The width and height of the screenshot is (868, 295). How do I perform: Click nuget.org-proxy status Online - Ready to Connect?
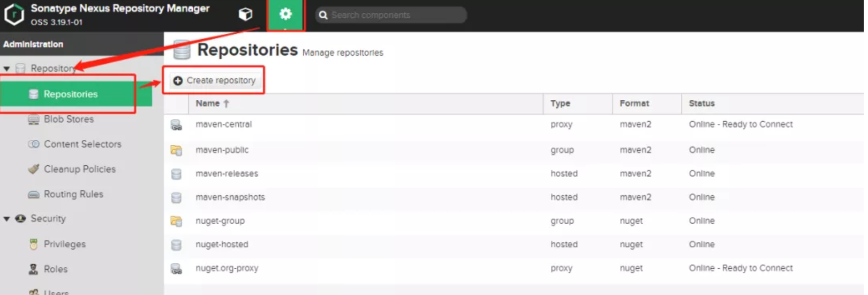coord(741,268)
